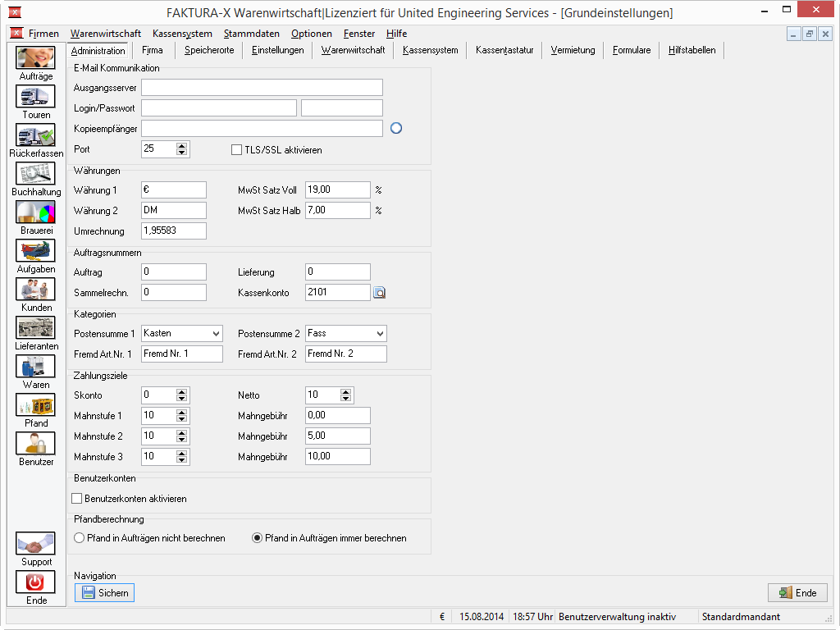Switch to the Kassentastatur tab

[x=504, y=50]
